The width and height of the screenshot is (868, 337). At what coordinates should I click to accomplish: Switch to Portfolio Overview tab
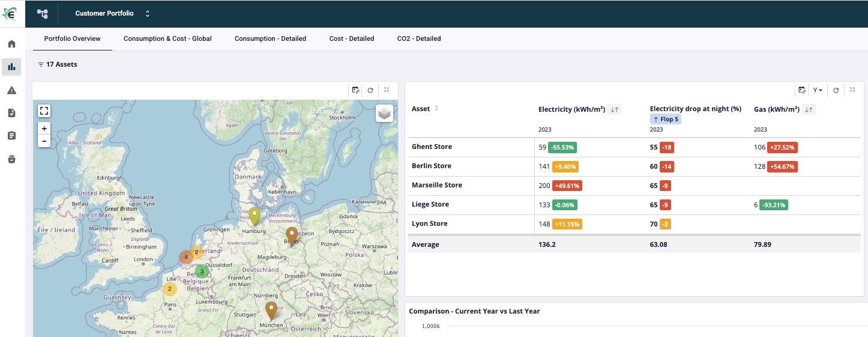(x=73, y=38)
